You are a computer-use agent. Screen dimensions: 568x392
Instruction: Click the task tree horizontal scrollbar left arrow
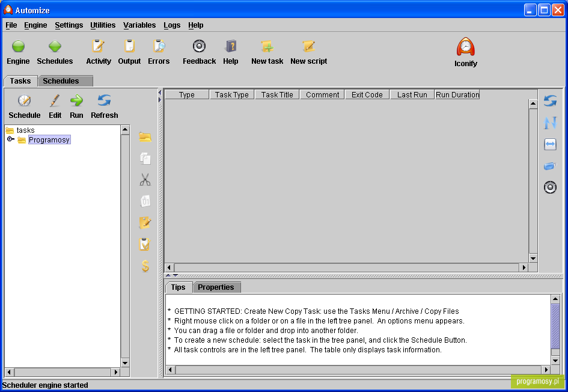pos(9,372)
